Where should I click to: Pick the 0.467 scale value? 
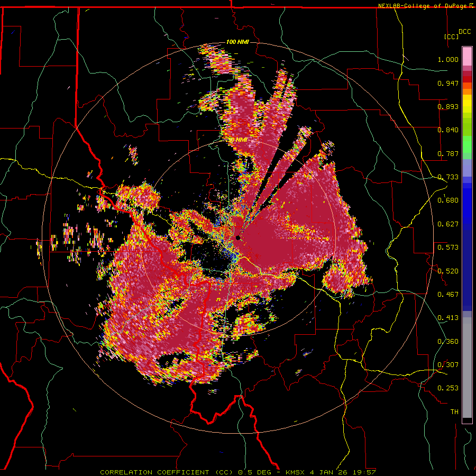pyautogui.click(x=448, y=295)
